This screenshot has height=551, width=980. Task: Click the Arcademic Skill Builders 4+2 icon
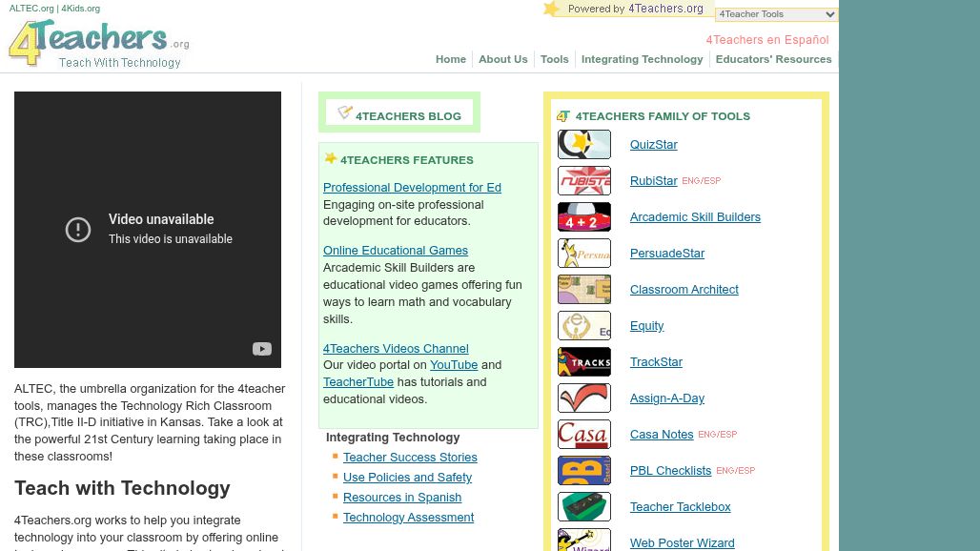(x=583, y=216)
